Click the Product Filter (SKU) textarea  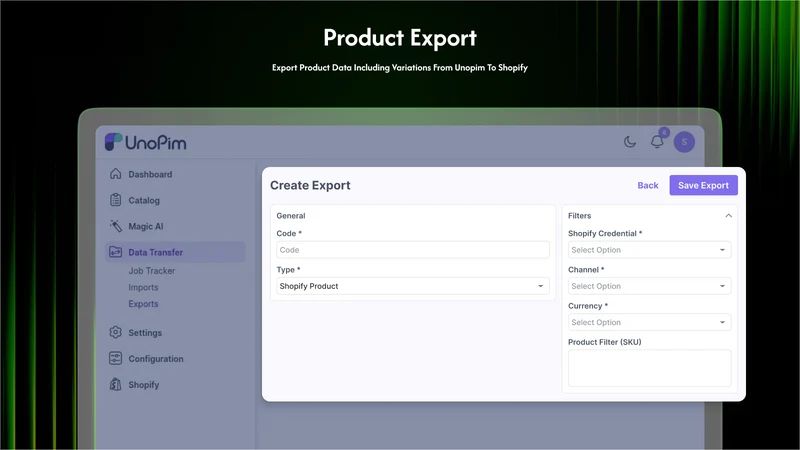[x=649, y=368]
